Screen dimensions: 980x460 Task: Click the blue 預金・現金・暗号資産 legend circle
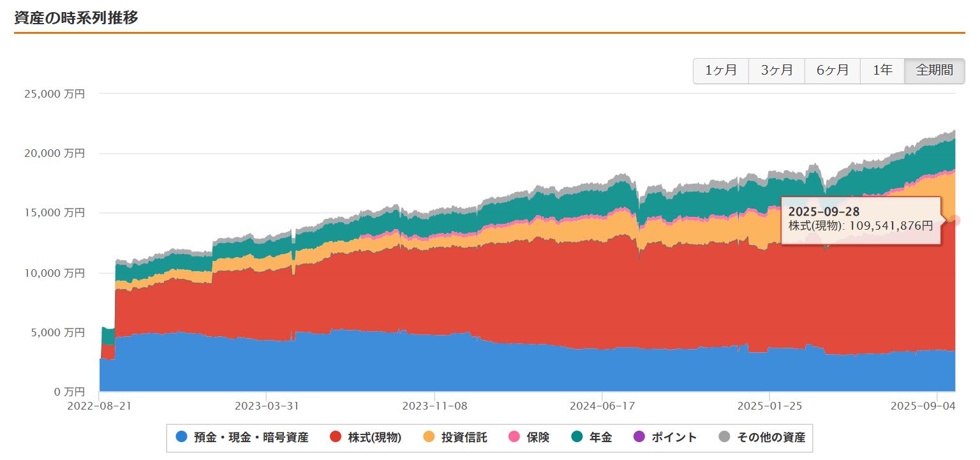point(182,437)
